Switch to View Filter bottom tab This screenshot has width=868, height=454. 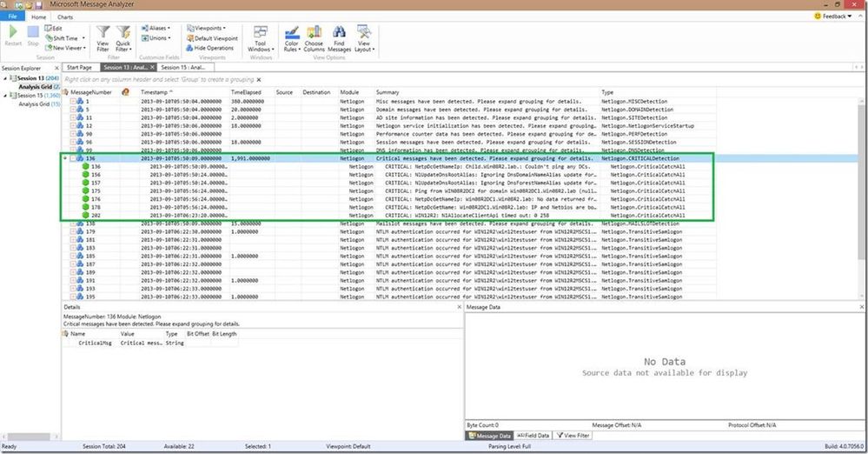pyautogui.click(x=573, y=436)
